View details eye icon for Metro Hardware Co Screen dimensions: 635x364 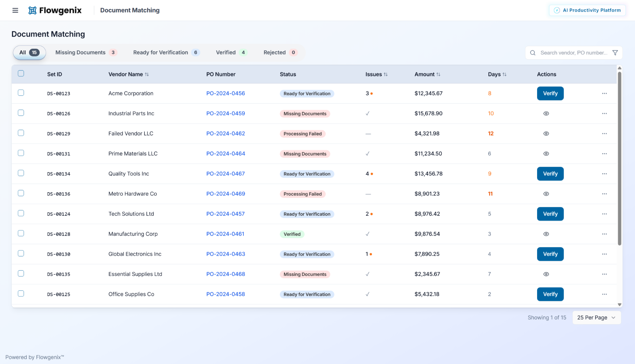click(546, 194)
